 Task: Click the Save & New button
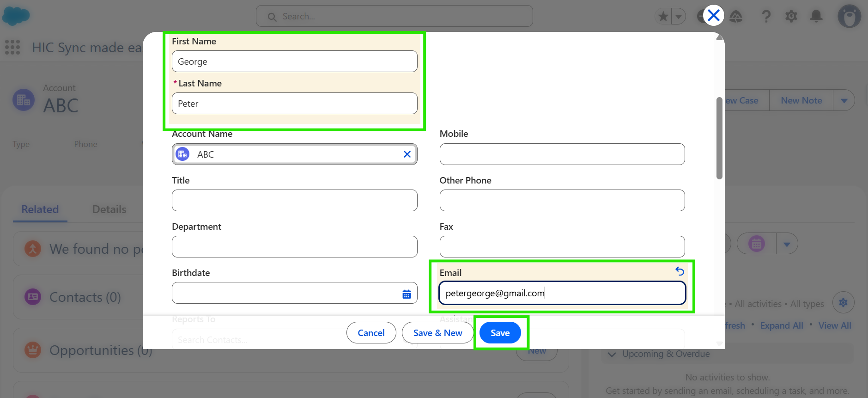(438, 333)
